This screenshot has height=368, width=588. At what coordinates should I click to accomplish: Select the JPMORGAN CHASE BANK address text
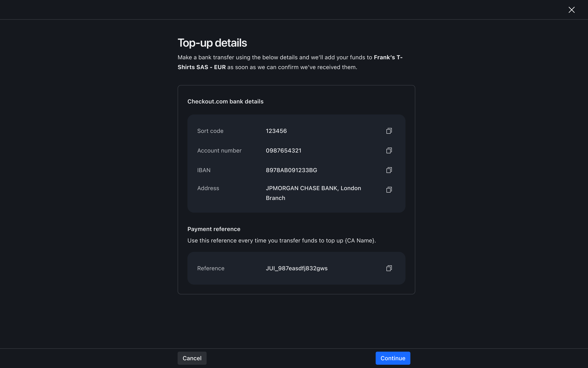313,193
